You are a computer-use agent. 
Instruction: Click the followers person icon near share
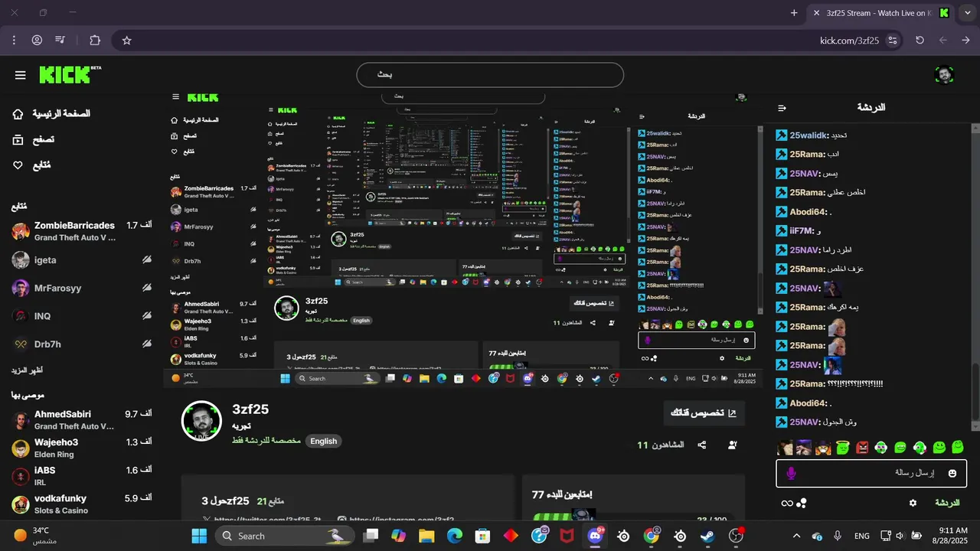point(733,445)
